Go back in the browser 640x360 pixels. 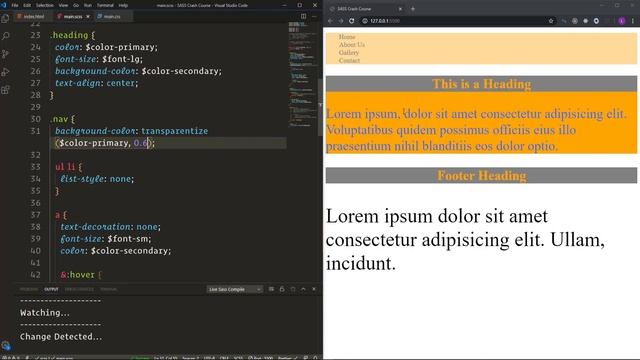[x=330, y=21]
